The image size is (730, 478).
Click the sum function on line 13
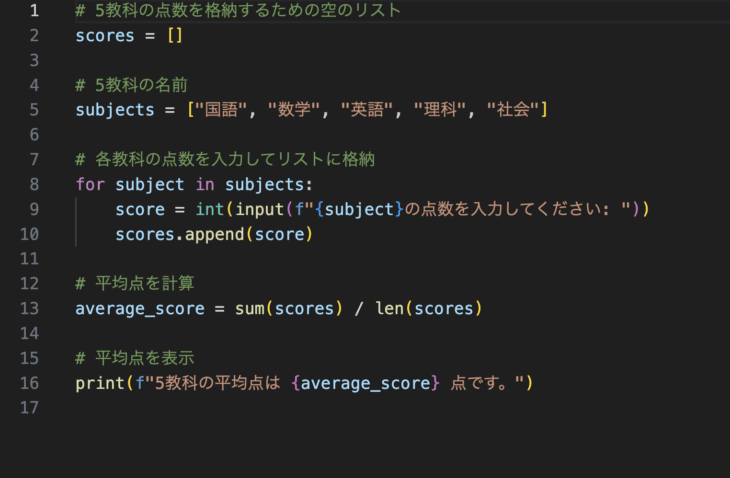[x=250, y=309]
